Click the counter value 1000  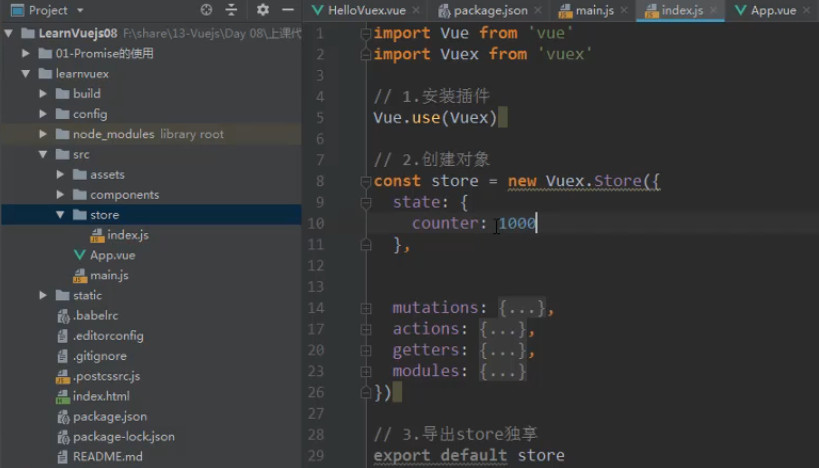pos(517,224)
